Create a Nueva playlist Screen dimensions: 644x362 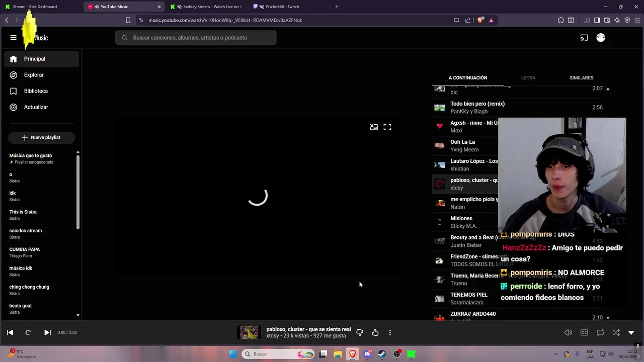point(41,137)
